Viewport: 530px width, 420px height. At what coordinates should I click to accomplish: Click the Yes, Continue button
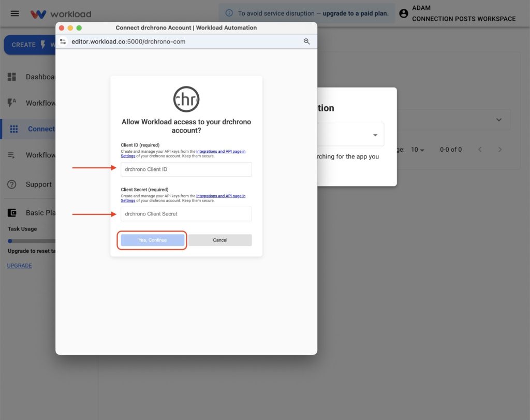153,240
